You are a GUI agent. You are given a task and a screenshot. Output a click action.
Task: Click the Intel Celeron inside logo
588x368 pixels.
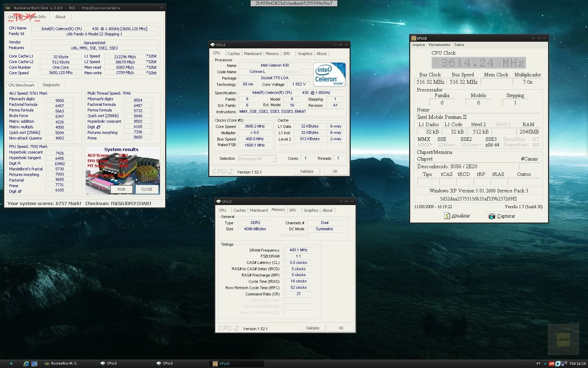[329, 74]
